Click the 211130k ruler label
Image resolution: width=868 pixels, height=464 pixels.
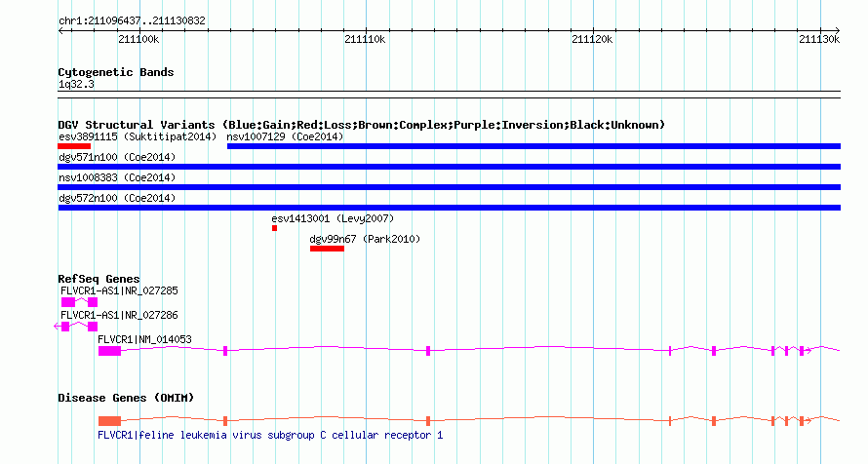(819, 39)
